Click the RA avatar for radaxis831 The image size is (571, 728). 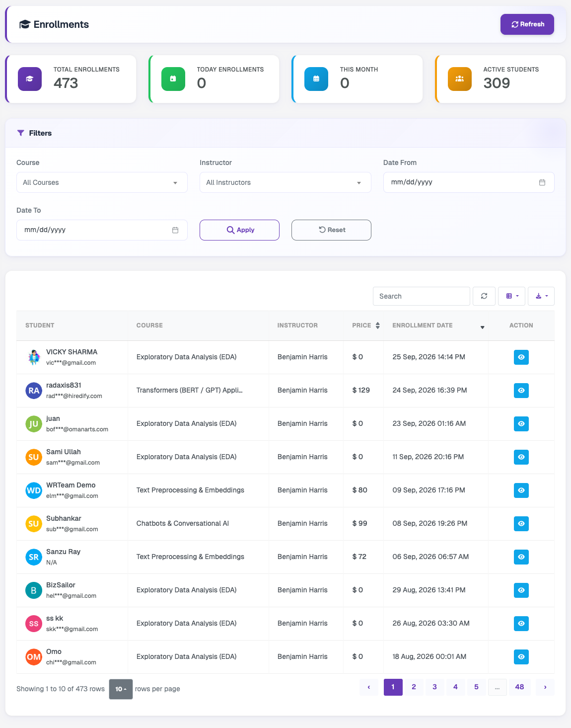pos(34,391)
